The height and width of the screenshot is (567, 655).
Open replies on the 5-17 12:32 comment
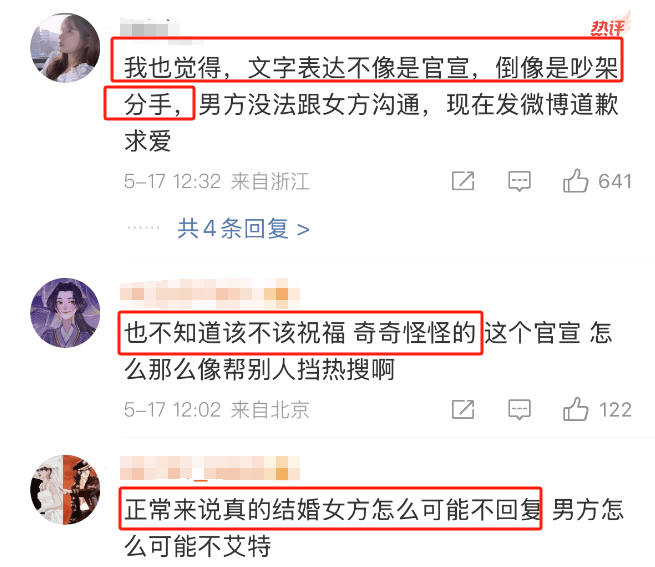pos(519,181)
